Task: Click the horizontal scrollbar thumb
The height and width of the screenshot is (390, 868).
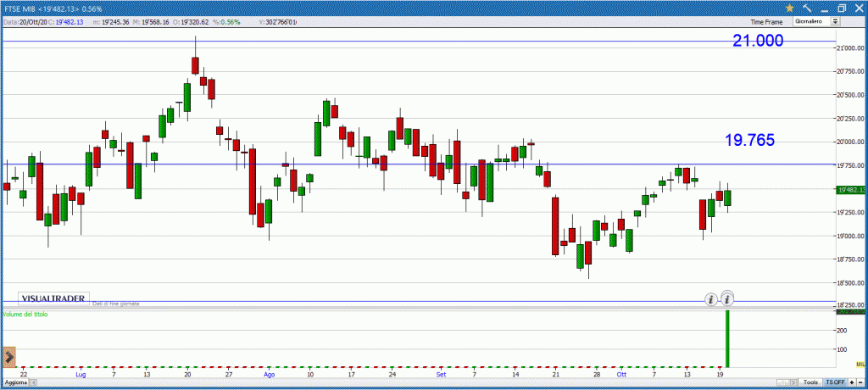Action: [782, 382]
